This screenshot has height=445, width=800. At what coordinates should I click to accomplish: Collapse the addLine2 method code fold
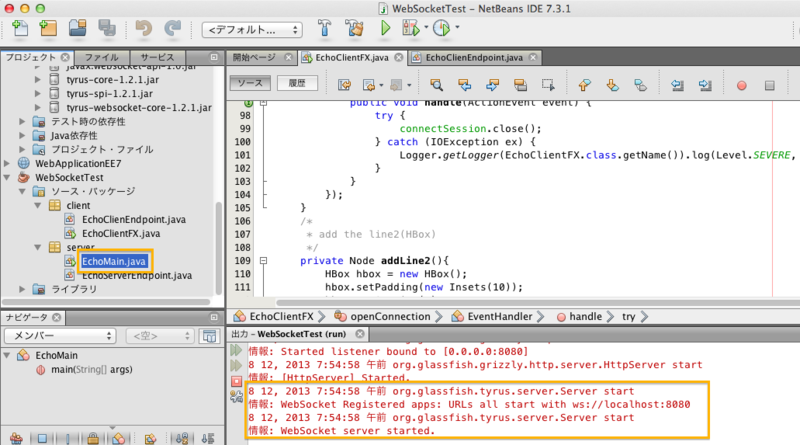(x=263, y=260)
